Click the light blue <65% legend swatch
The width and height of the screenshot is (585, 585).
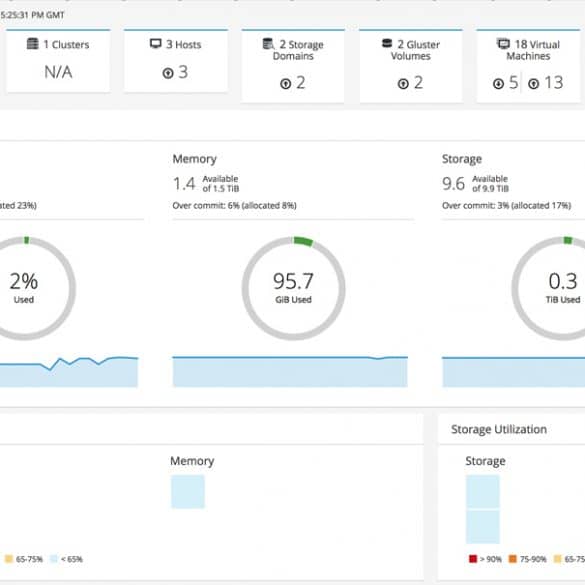pos(54,559)
